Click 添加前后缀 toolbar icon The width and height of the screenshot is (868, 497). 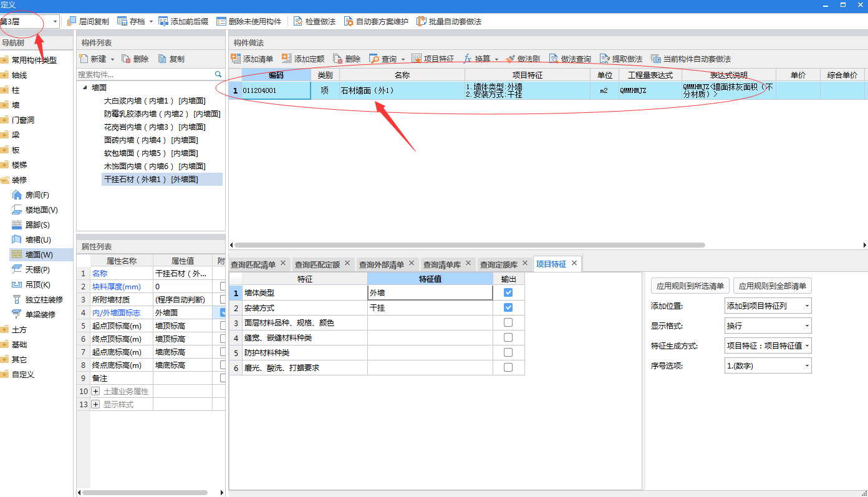coord(163,21)
